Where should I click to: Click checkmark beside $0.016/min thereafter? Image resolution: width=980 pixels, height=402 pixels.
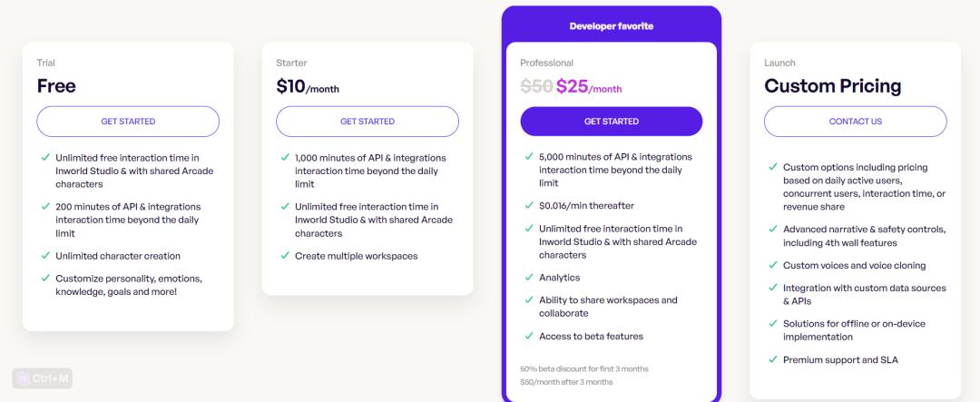tap(529, 205)
